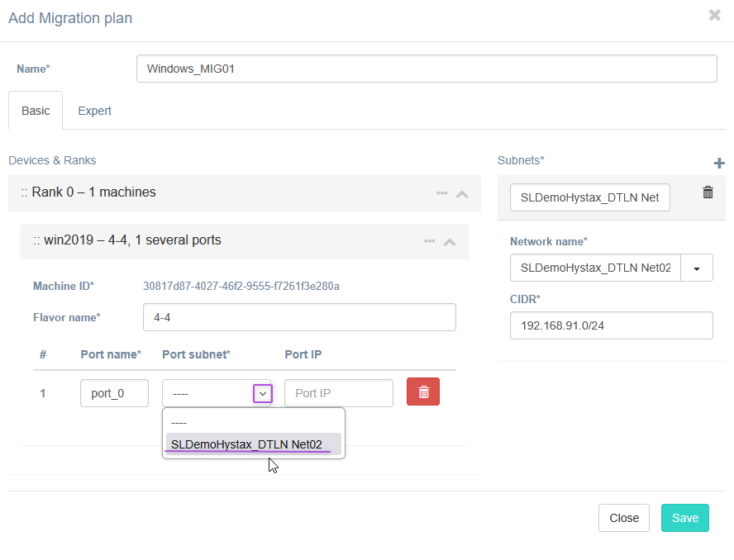Toggle the Port subnet dropdown arrow
Image resolution: width=734 pixels, height=560 pixels.
pyautogui.click(x=262, y=394)
